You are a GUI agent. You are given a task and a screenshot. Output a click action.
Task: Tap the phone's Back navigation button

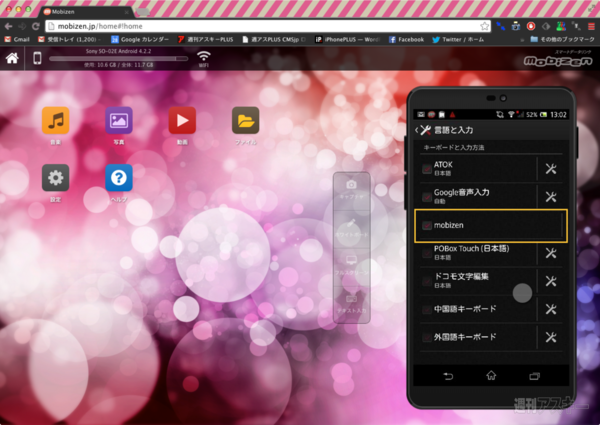(448, 376)
